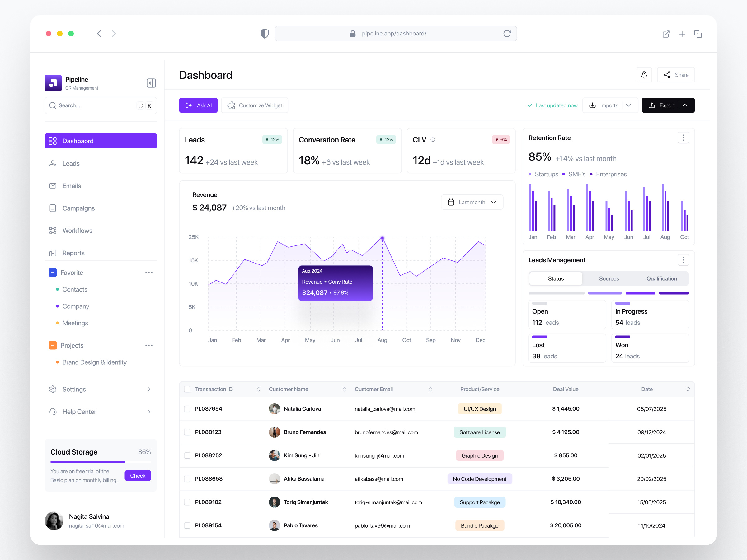Switch to the Sources tab in Leads Management
747x560 pixels.
point(609,278)
